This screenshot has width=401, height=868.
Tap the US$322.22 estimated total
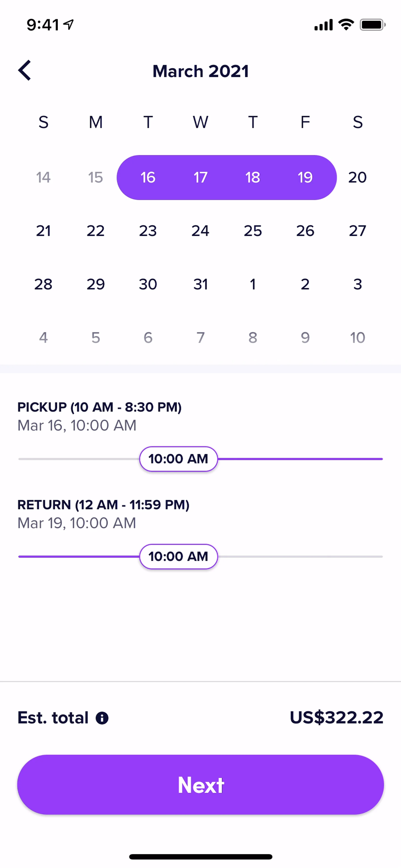tap(336, 718)
